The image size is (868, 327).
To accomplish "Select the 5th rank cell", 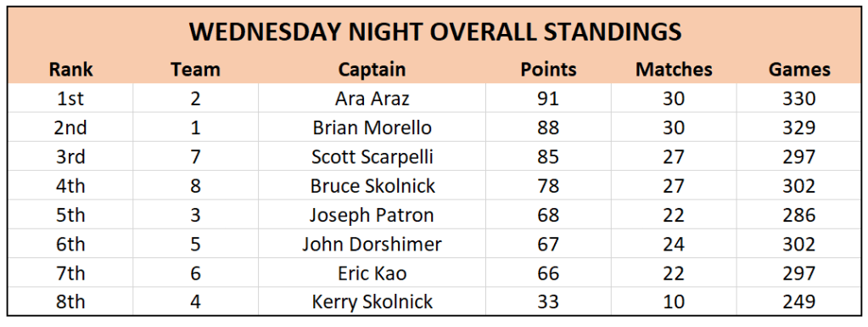I will coord(71,215).
